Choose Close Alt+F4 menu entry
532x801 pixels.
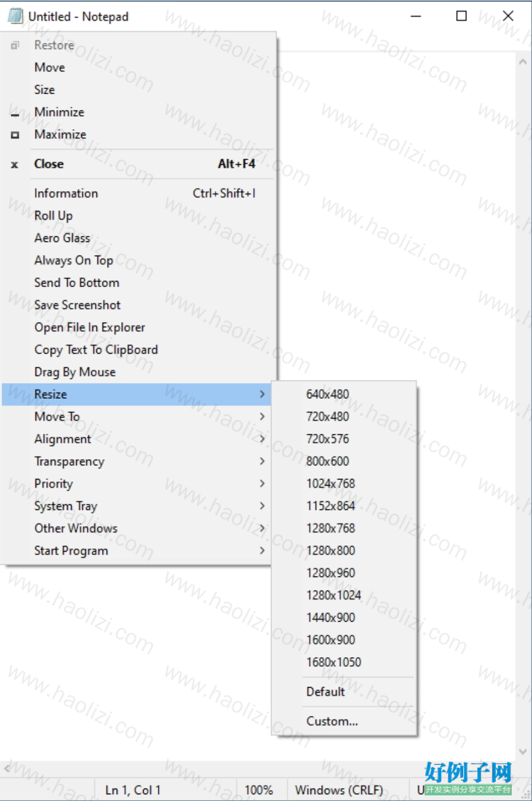pos(139,164)
